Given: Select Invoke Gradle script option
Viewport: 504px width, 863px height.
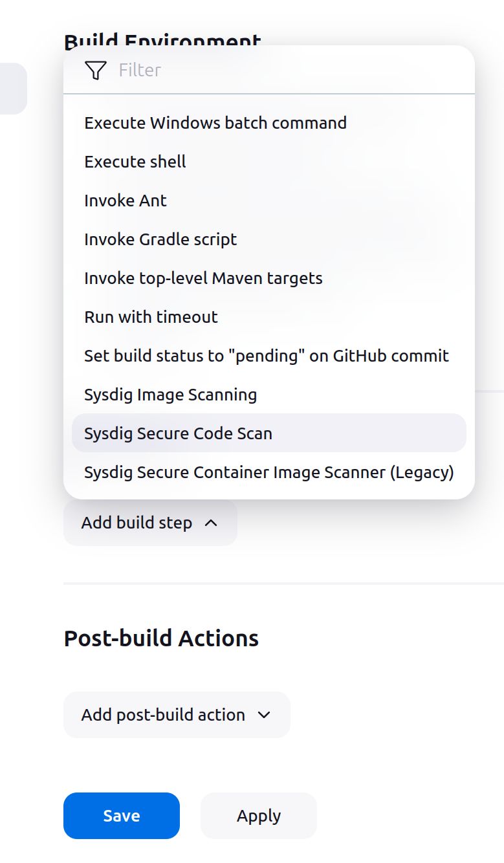Looking at the screenshot, I should (x=160, y=239).
